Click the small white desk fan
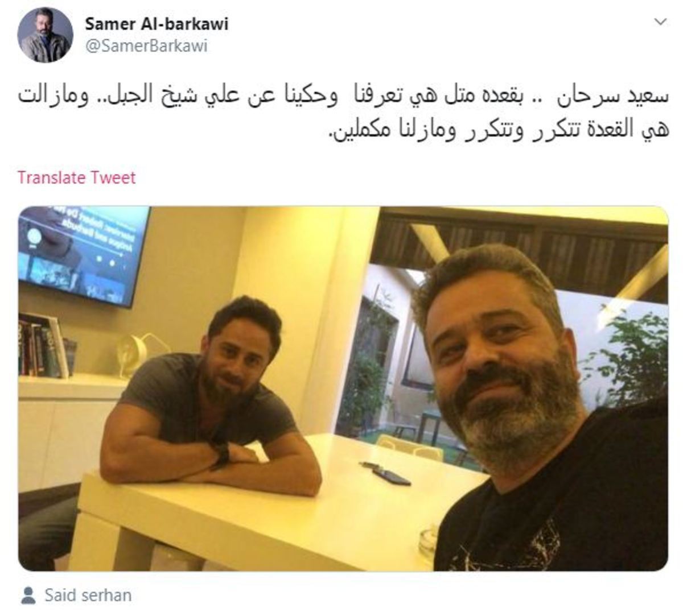Viewport: 683px width, 616px height. 137,354
